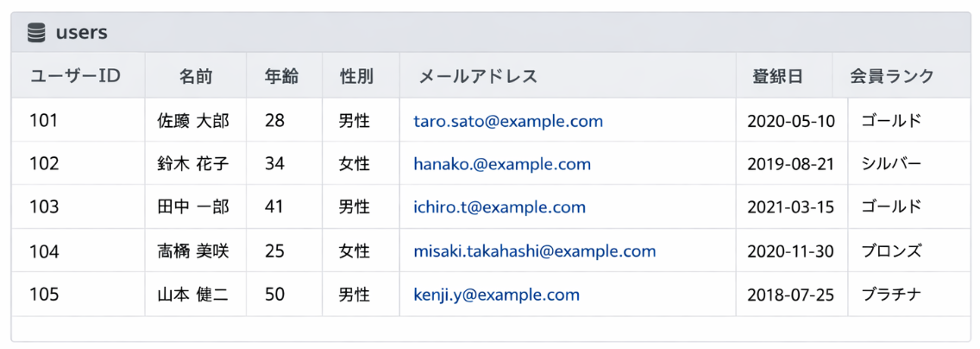The height and width of the screenshot is (349, 980).
Task: Click the 性別 column header
Action: point(357,76)
